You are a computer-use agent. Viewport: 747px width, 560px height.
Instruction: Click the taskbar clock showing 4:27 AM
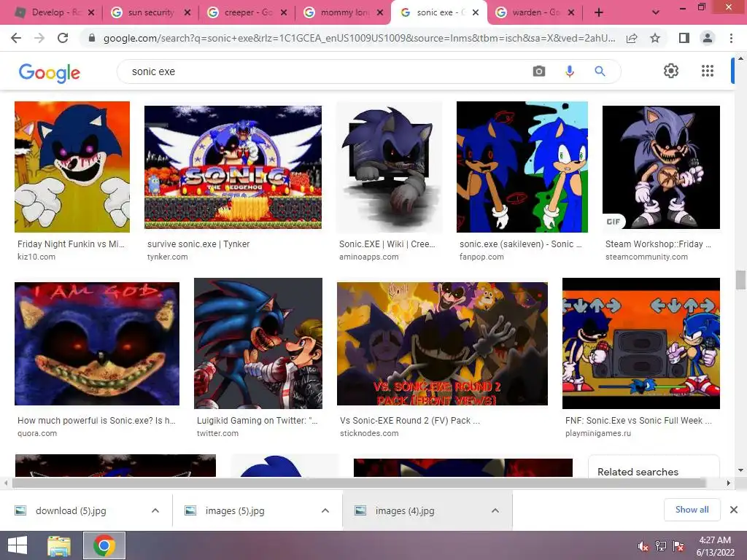point(715,540)
